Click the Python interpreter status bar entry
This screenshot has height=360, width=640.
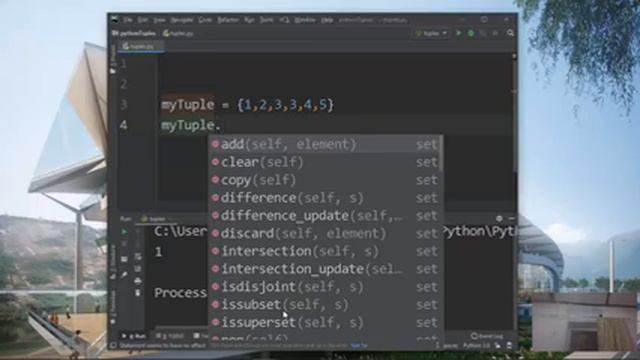pyautogui.click(x=476, y=346)
